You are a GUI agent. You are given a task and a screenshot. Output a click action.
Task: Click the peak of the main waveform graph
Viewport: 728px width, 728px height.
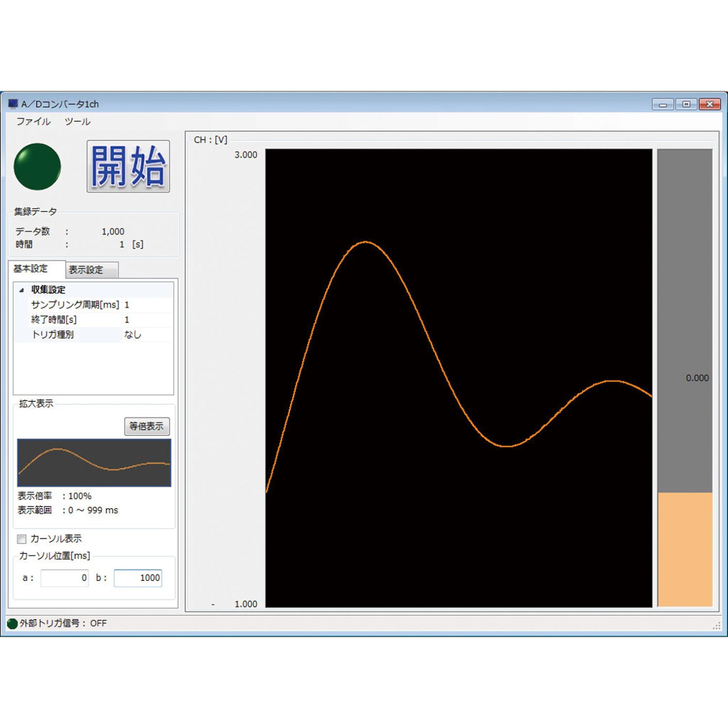point(365,242)
